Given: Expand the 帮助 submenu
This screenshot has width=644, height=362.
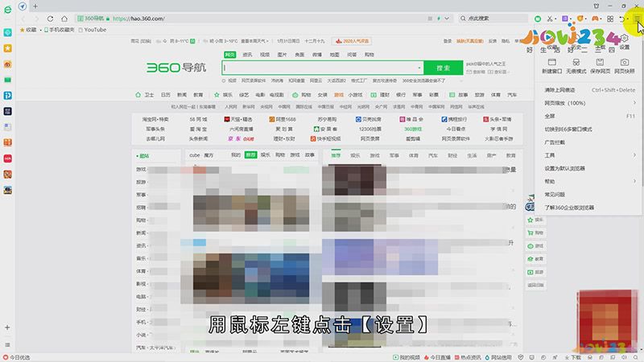Looking at the screenshot, I should (589, 182).
